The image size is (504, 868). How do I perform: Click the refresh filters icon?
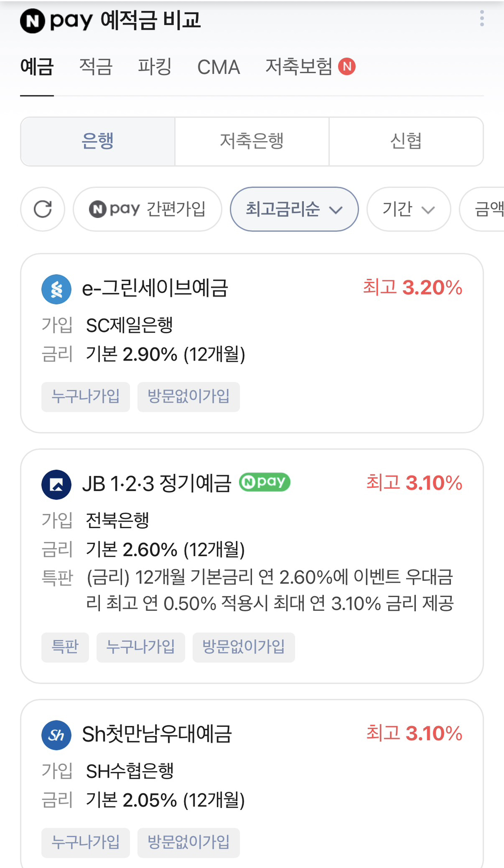click(43, 209)
